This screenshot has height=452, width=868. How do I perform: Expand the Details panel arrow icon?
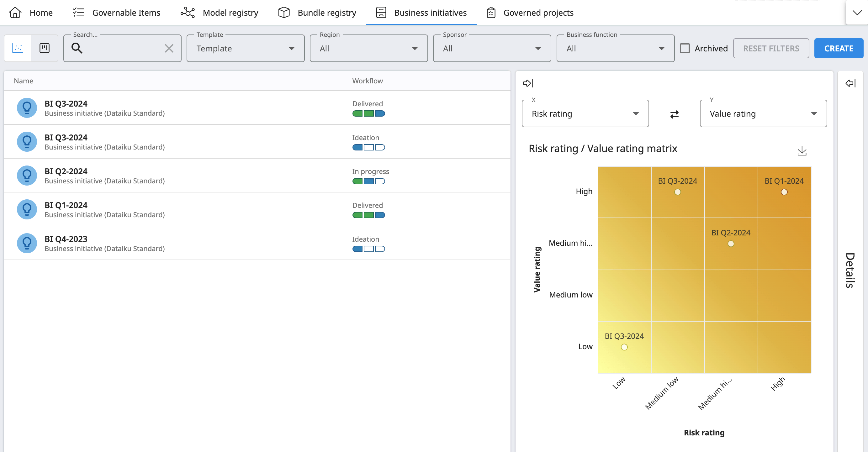850,83
